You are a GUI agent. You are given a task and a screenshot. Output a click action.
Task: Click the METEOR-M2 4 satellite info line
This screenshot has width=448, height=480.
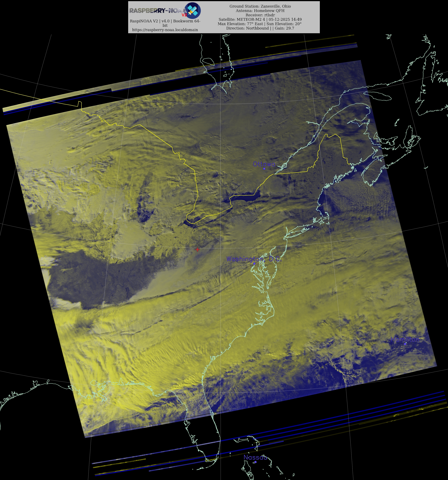260,19
